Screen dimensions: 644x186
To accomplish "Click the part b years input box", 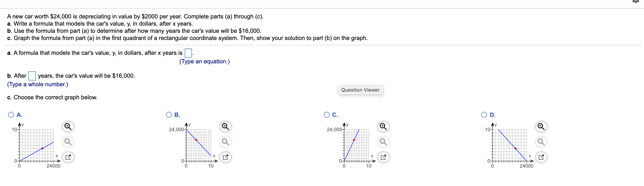I will 32,76.
